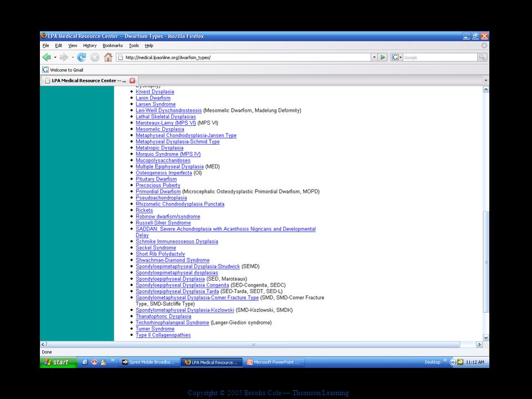Click the green Back arrow button
532x399 pixels.
click(47, 57)
